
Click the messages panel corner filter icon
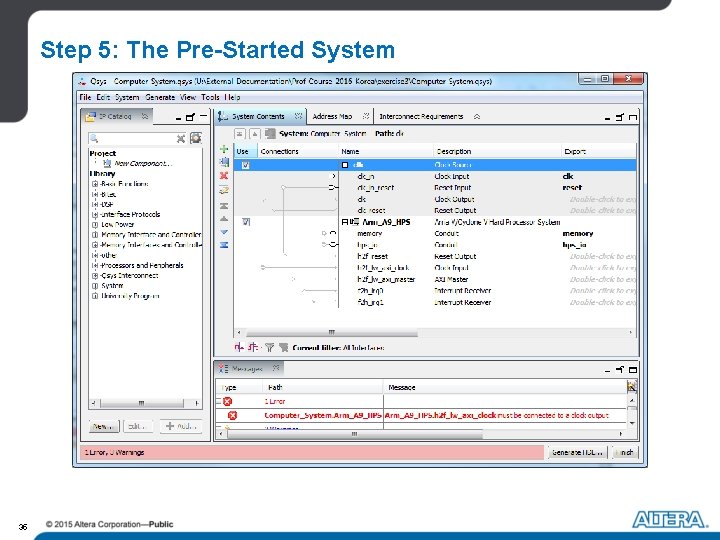click(x=632, y=387)
